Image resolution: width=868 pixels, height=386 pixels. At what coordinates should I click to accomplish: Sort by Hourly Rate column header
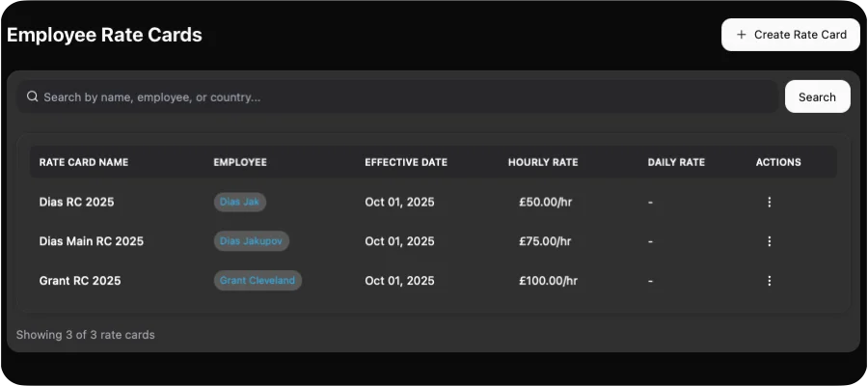pyautogui.click(x=543, y=162)
